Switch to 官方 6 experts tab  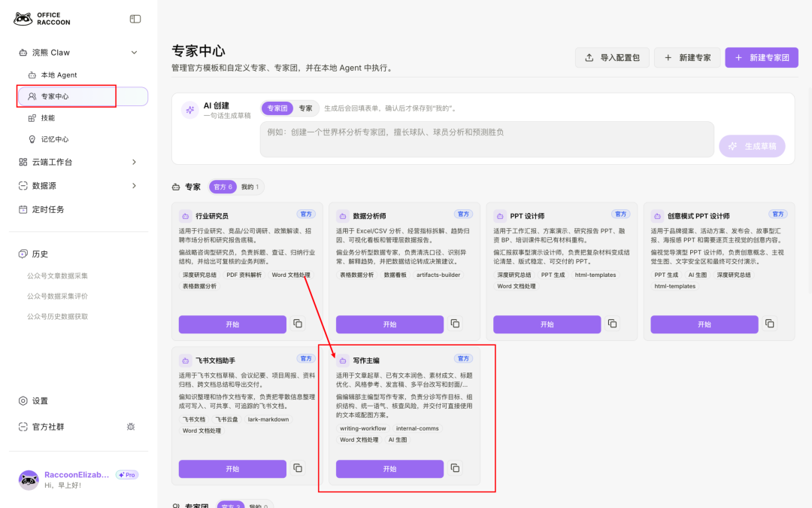223,187
